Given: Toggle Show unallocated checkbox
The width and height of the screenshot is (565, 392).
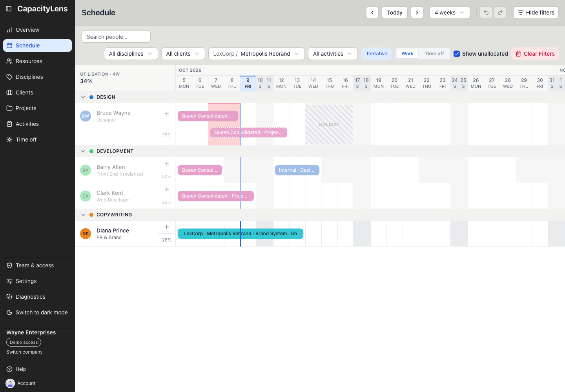Looking at the screenshot, I should (457, 54).
